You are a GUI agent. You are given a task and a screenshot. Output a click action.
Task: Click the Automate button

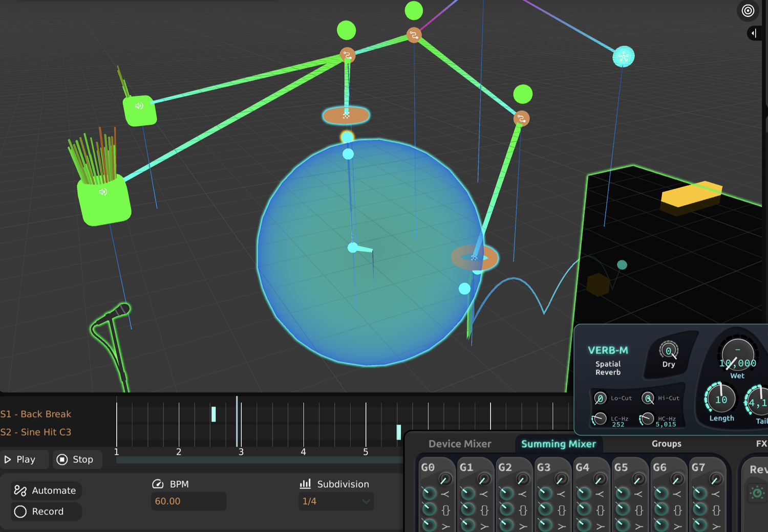46,491
